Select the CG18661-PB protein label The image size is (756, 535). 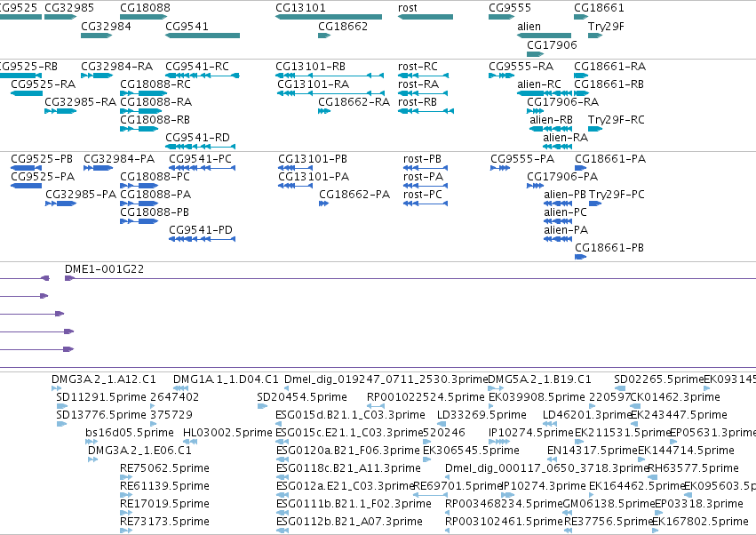click(x=609, y=247)
